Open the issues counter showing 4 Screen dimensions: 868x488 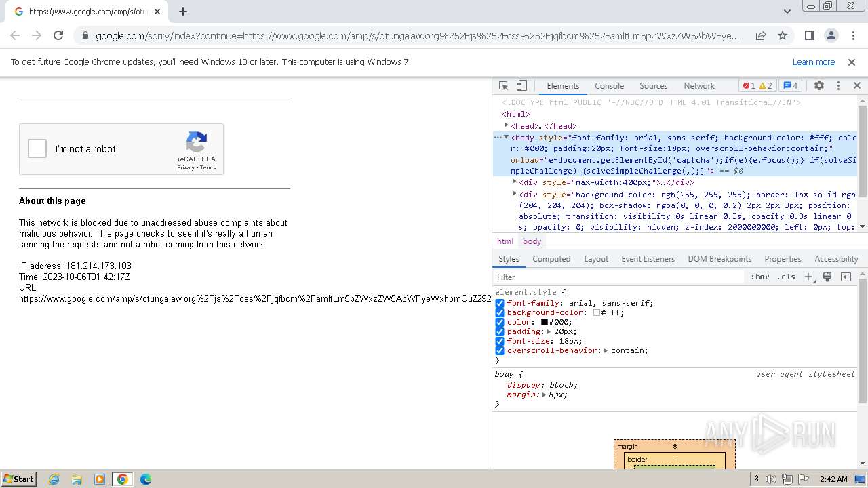tap(790, 86)
